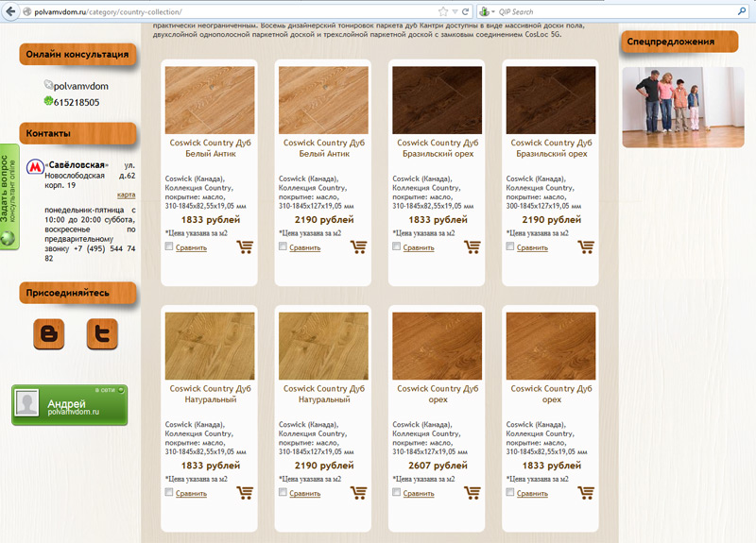
Task: Open Белый Антик 1833 рублей product image
Action: coord(210,100)
